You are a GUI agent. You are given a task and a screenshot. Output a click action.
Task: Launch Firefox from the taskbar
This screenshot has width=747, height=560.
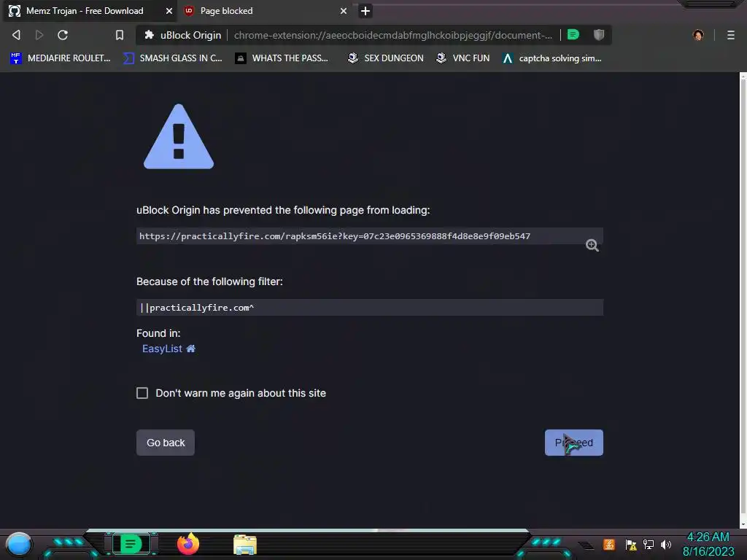(188, 544)
